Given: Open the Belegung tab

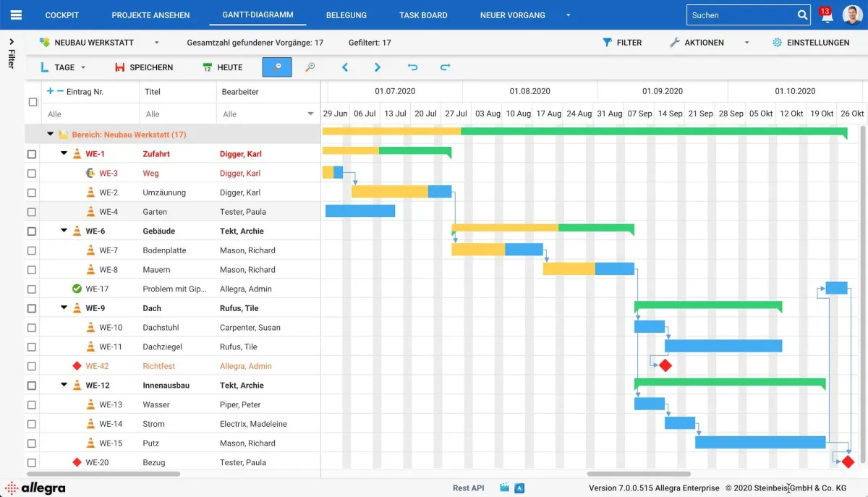Looking at the screenshot, I should coord(346,15).
